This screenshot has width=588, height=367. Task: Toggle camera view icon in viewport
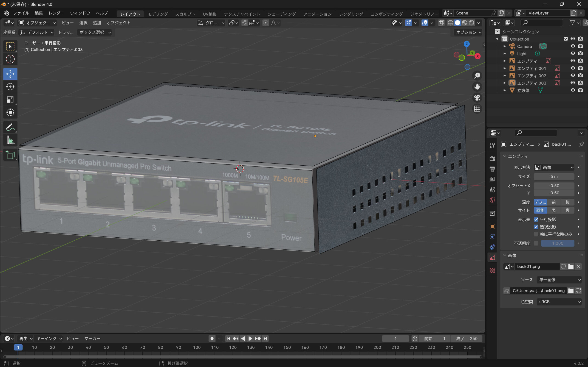477,97
